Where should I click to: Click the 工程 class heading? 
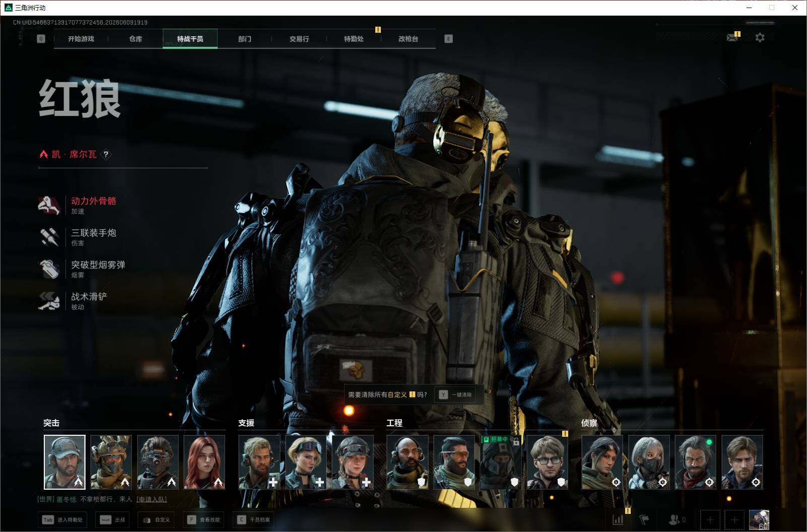pyautogui.click(x=394, y=423)
